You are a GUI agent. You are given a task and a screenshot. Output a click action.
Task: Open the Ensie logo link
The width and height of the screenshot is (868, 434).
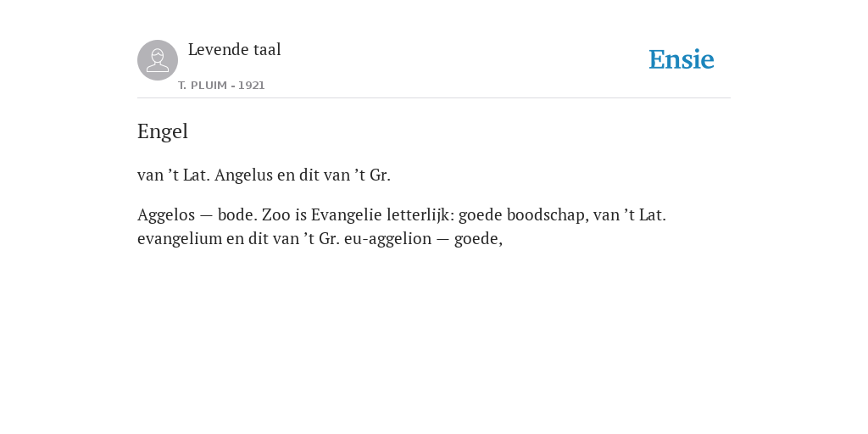click(682, 59)
